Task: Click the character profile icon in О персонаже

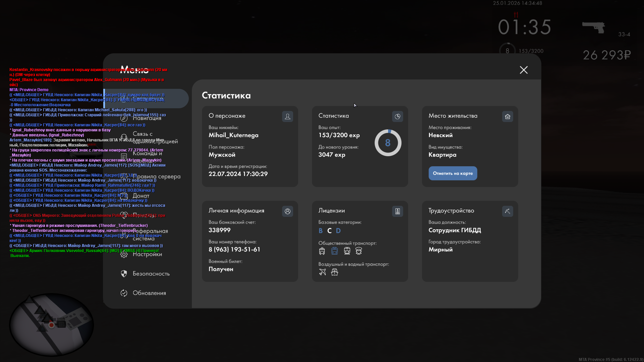Action: (287, 116)
